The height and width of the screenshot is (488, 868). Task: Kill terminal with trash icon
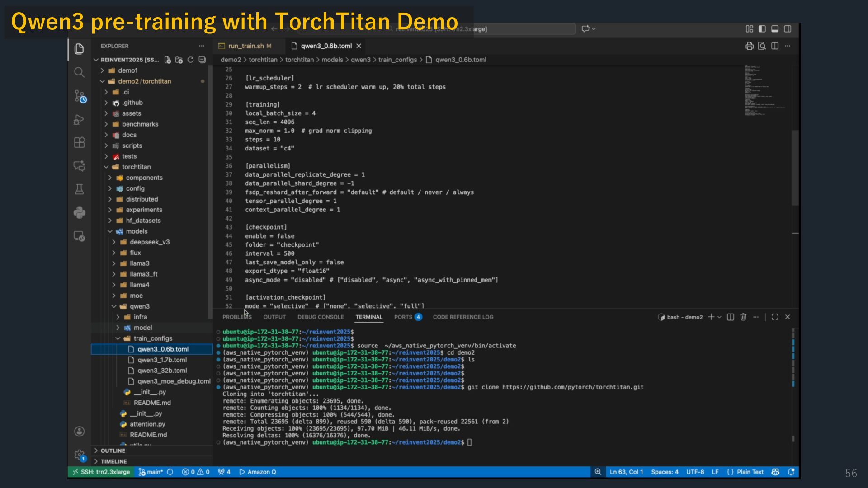click(743, 317)
